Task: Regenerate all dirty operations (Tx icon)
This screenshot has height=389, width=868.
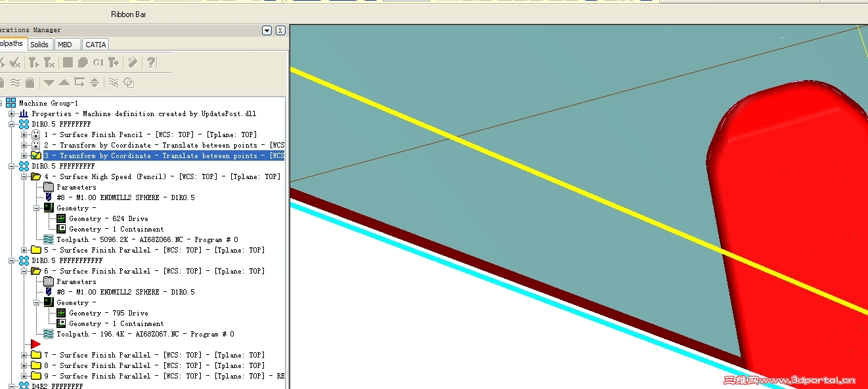Action: 49,62
